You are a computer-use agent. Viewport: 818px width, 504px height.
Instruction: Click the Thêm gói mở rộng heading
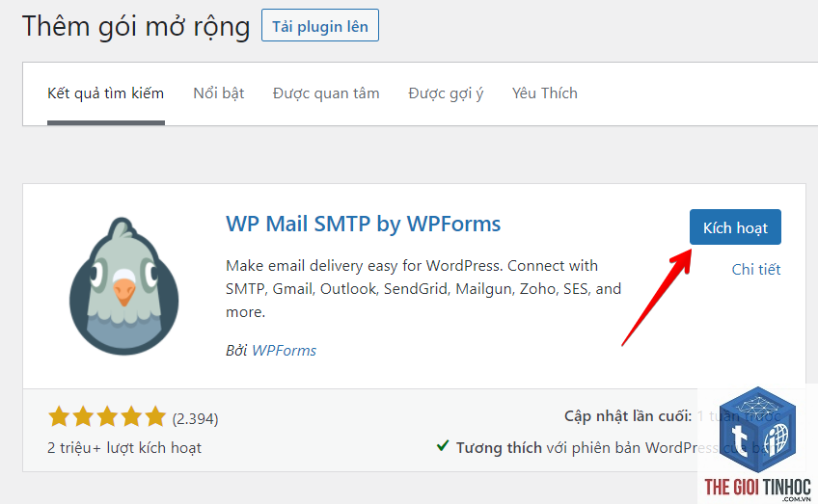pos(136,26)
